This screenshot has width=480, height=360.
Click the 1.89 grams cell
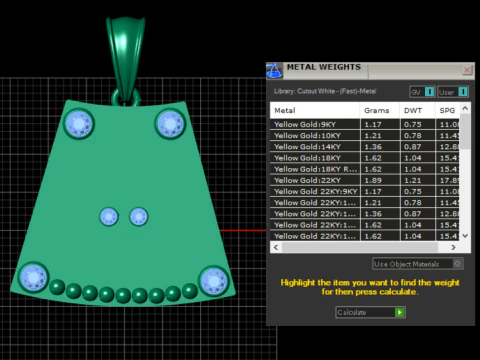tap(380, 180)
